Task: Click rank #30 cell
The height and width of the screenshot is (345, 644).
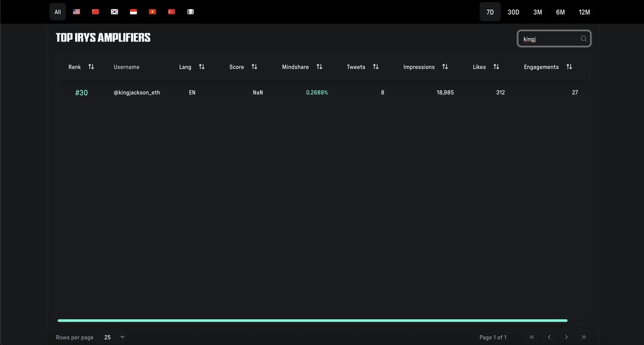Action: tap(81, 93)
